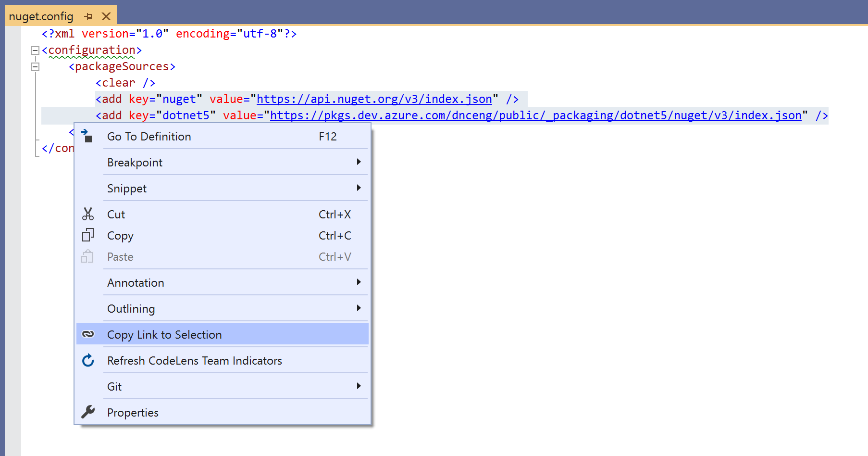Open the Annotation submenu
This screenshot has width=868, height=456.
[x=222, y=283]
